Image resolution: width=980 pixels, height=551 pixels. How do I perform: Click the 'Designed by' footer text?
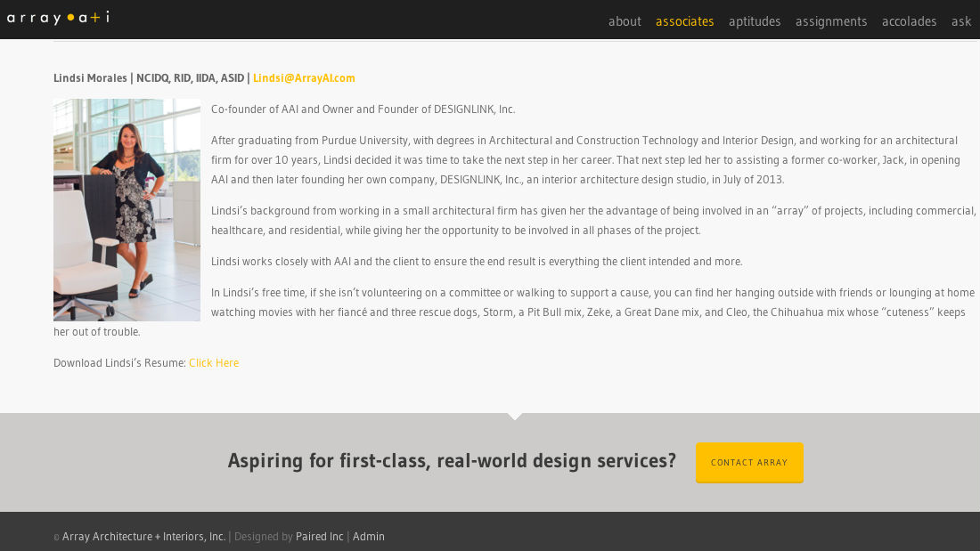(263, 537)
